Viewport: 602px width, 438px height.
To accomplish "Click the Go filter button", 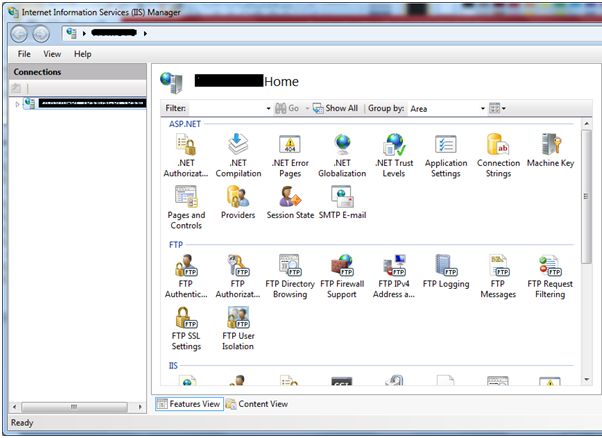I will click(287, 109).
